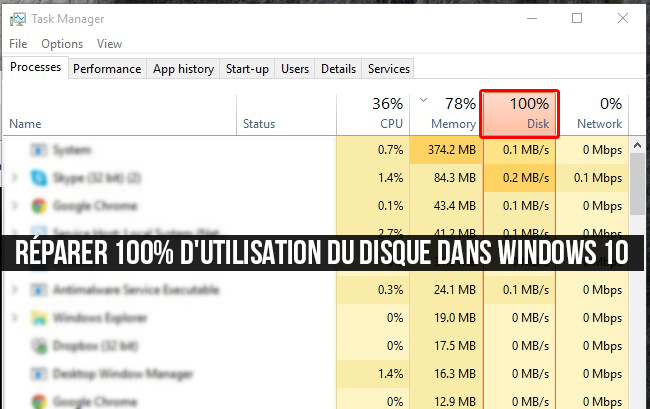Open the Options menu
The image size is (650, 409).
62,44
